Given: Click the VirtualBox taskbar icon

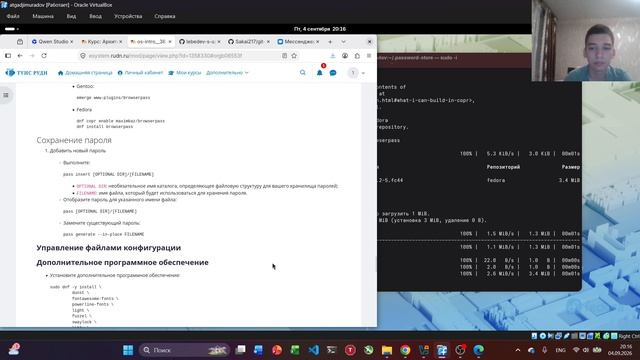Looking at the screenshot, I should tap(442, 350).
